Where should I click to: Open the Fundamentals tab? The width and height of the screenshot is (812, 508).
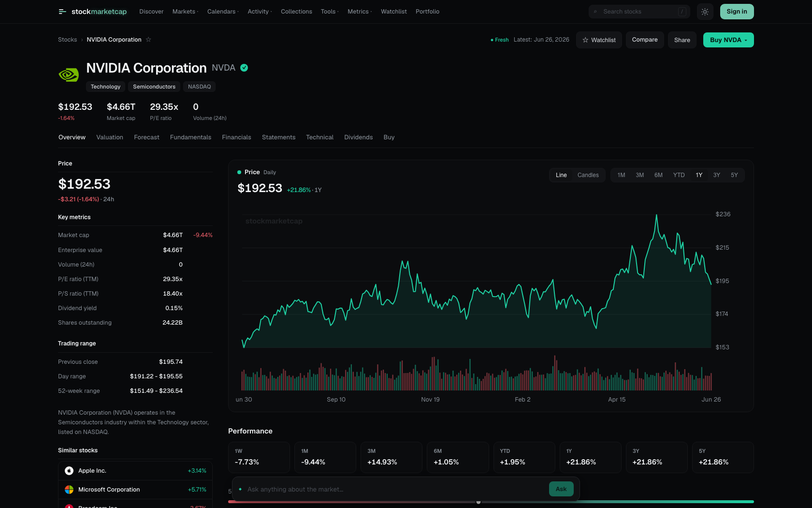pyautogui.click(x=190, y=137)
